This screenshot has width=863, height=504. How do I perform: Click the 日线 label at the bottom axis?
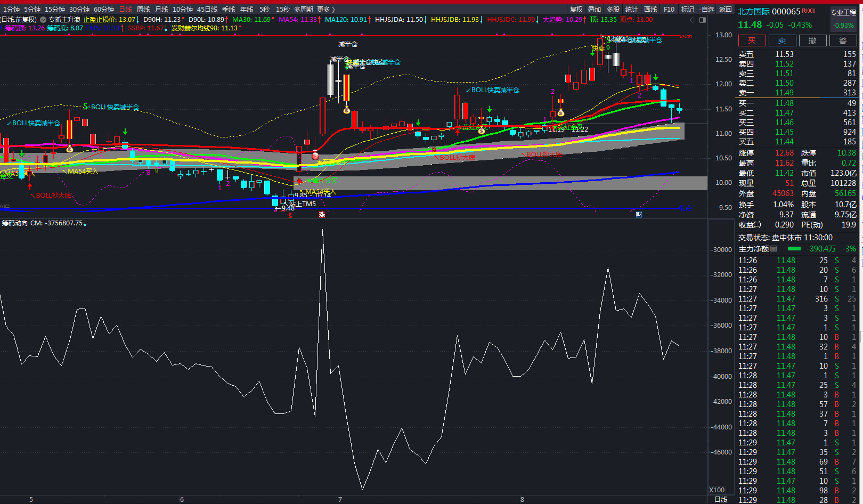coord(721,499)
